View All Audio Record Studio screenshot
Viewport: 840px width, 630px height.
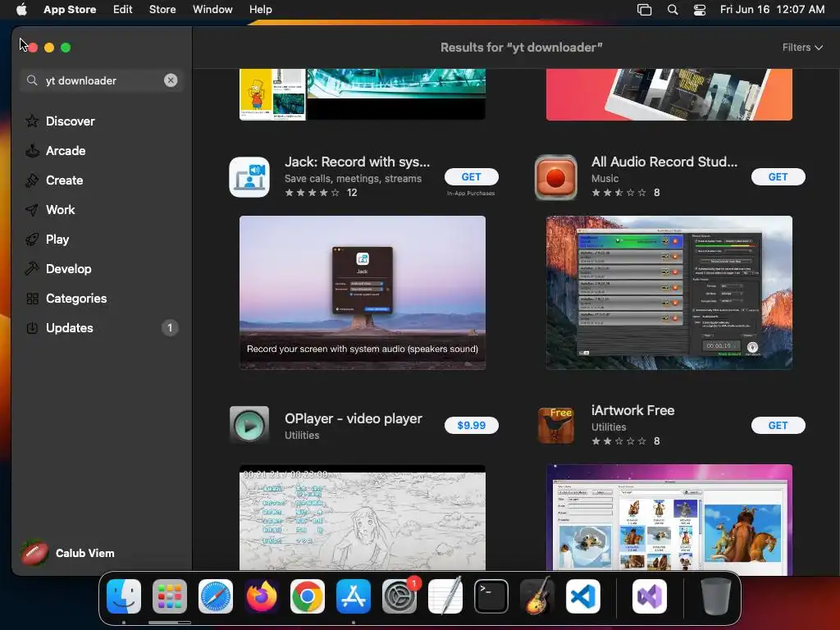coord(669,293)
